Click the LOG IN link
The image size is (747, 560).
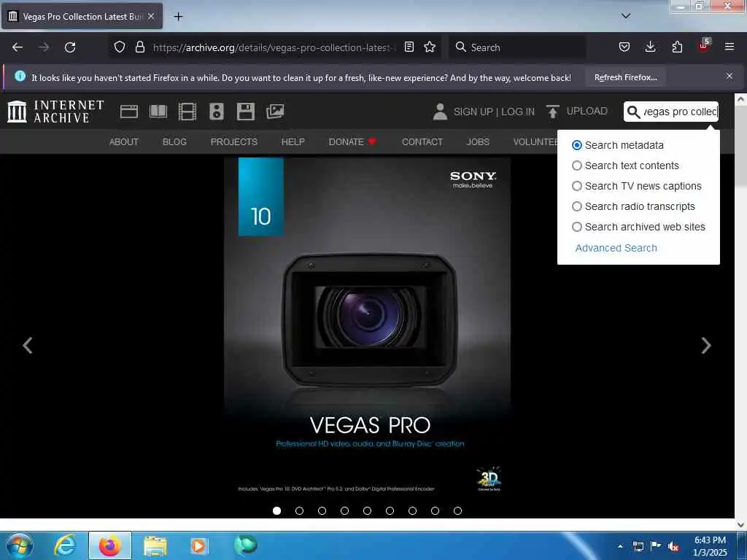[518, 112]
